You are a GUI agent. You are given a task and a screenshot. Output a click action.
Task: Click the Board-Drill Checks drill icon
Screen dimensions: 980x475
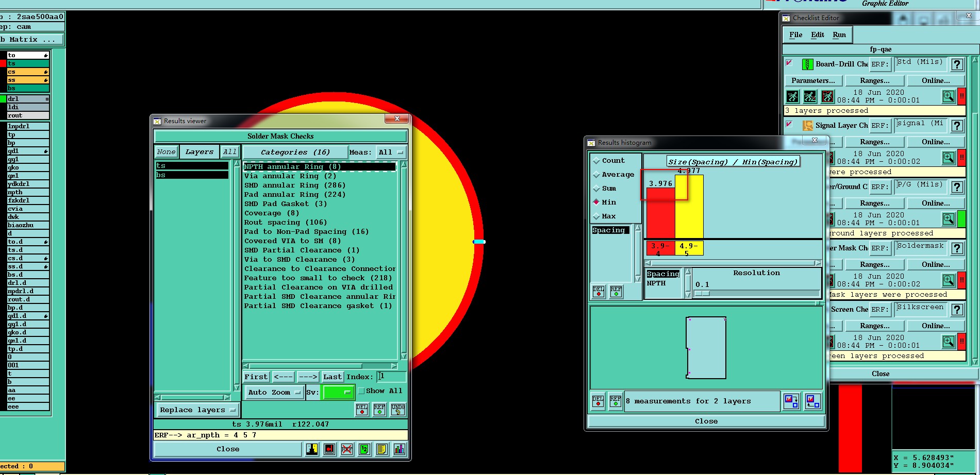point(807,64)
